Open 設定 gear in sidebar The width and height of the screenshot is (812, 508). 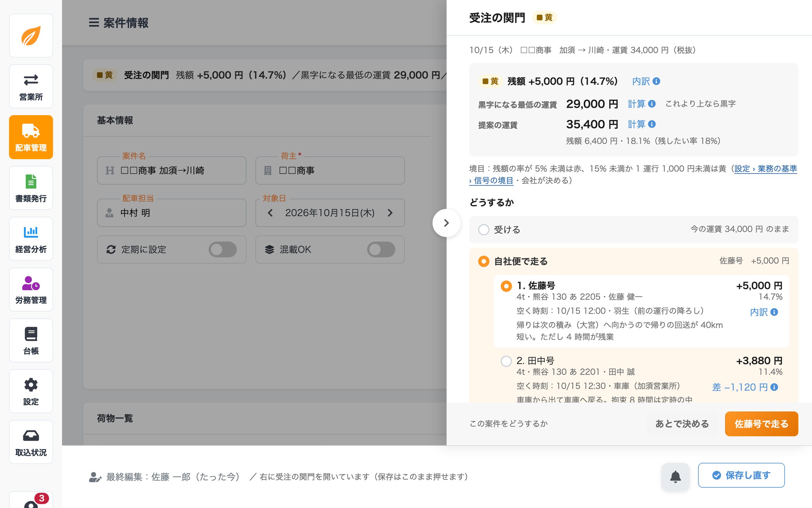(31, 391)
